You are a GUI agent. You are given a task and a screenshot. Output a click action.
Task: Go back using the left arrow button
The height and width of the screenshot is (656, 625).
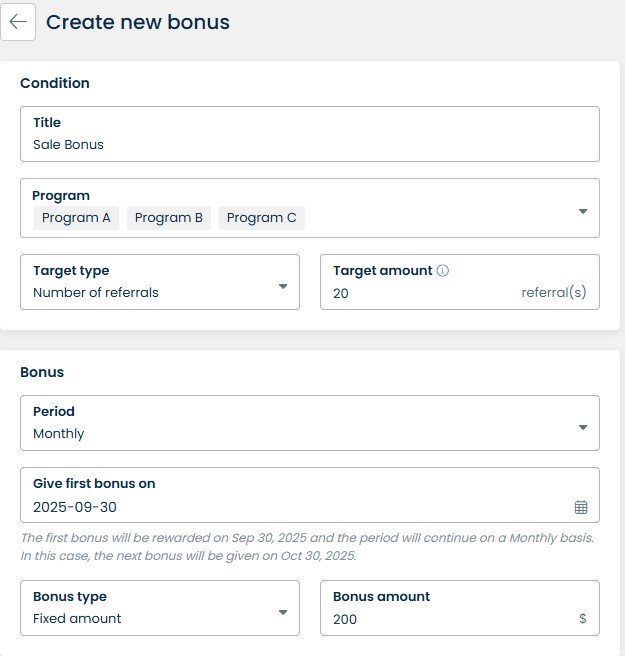point(18,22)
